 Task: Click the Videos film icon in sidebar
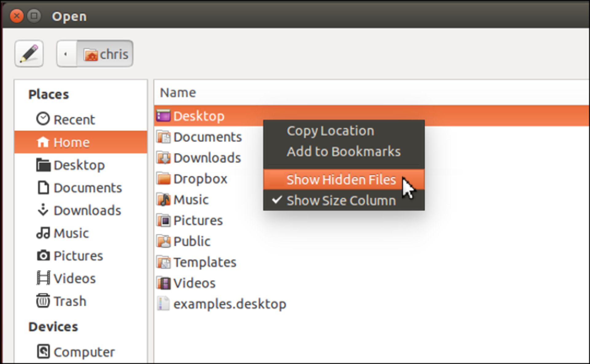pos(43,278)
